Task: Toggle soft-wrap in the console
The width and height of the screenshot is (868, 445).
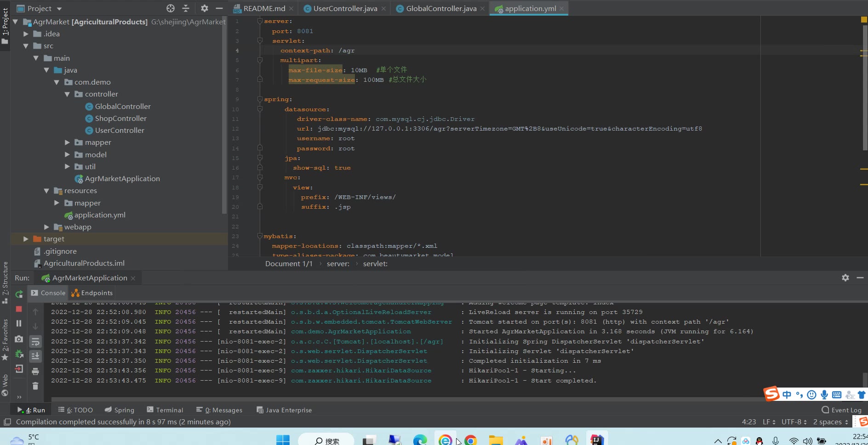Action: tap(35, 342)
